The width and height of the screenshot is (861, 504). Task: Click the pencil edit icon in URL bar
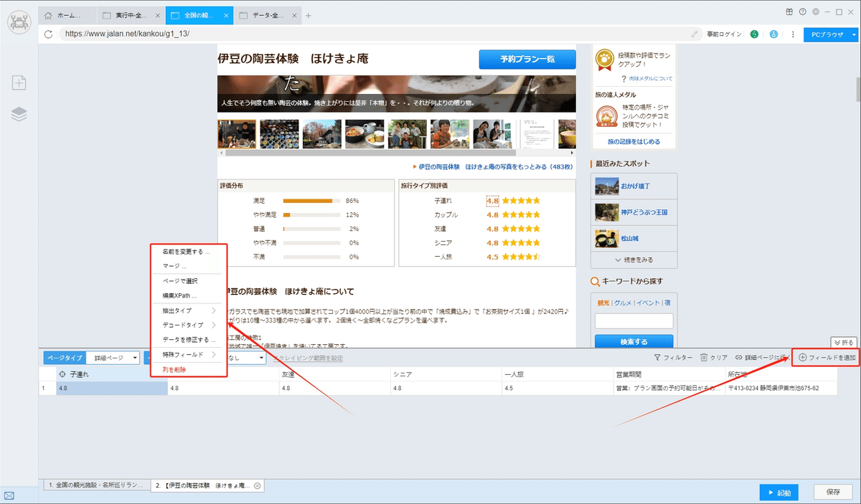tap(695, 34)
